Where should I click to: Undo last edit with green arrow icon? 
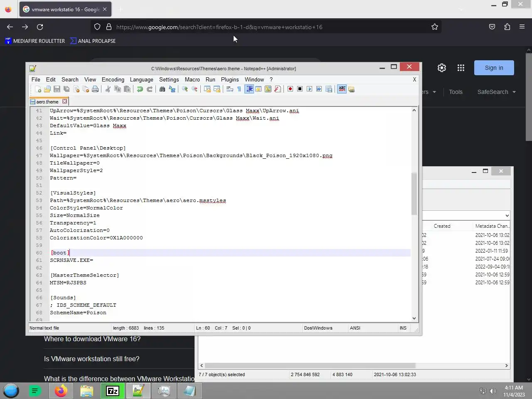(x=140, y=89)
